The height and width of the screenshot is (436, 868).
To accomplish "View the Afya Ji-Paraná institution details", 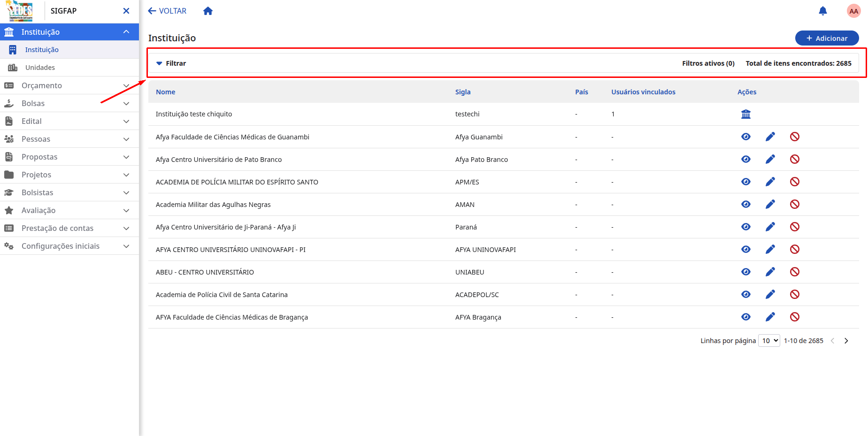I will [746, 227].
